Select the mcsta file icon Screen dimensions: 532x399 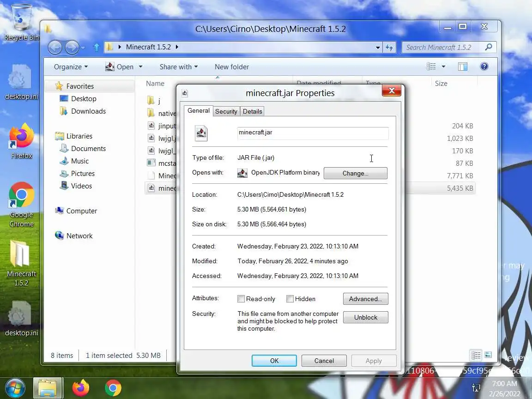pos(151,163)
